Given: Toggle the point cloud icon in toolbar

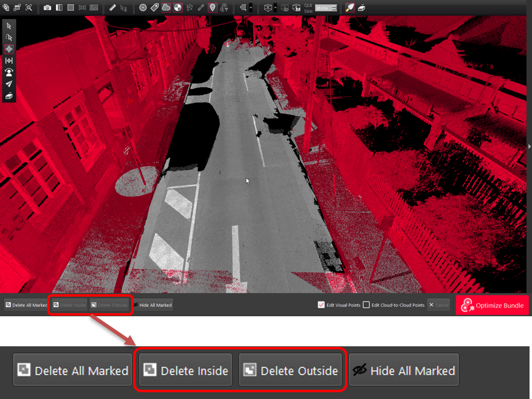Looking at the screenshot, I should (165, 7).
